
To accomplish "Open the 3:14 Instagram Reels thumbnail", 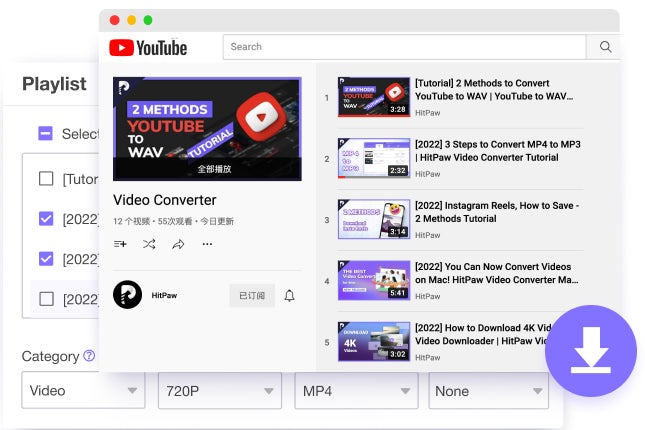I will coord(374,219).
